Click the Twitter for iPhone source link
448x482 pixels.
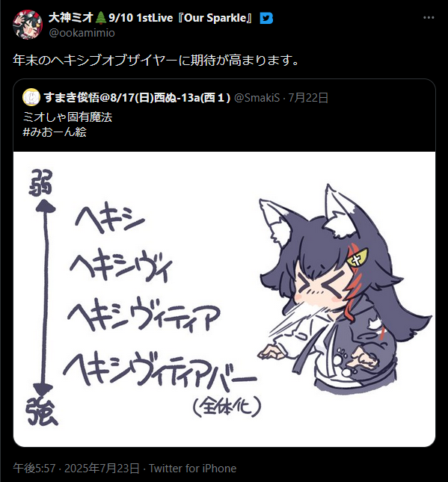pyautogui.click(x=193, y=469)
